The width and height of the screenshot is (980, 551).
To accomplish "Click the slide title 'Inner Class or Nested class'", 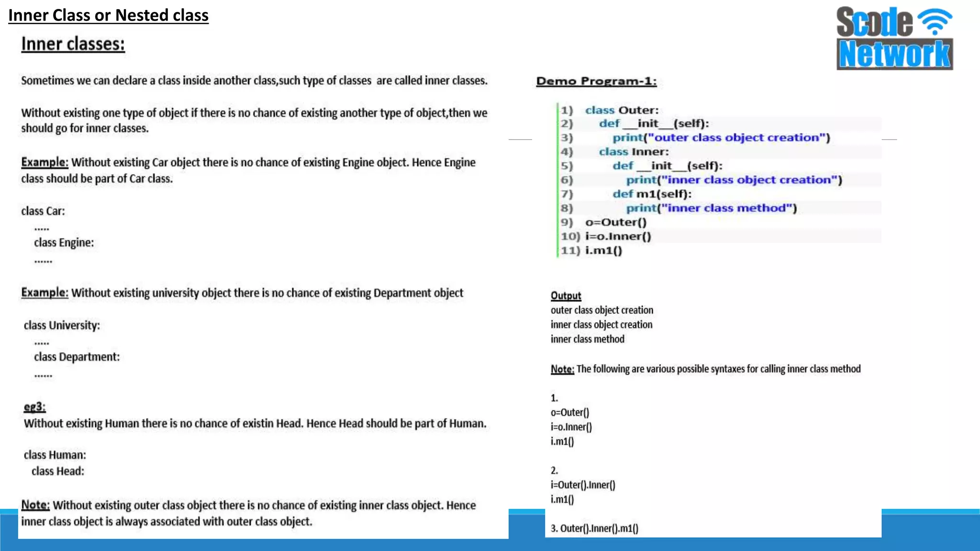I will [x=109, y=15].
